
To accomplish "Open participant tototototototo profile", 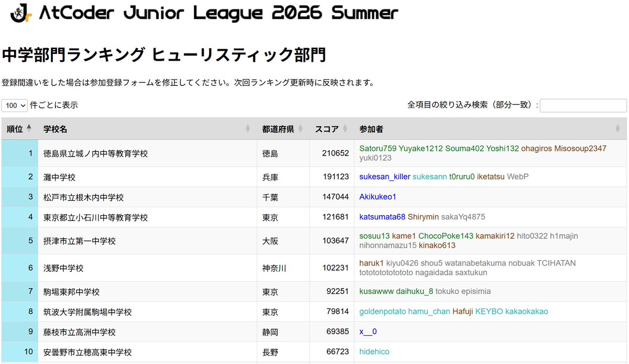I will pos(386,272).
